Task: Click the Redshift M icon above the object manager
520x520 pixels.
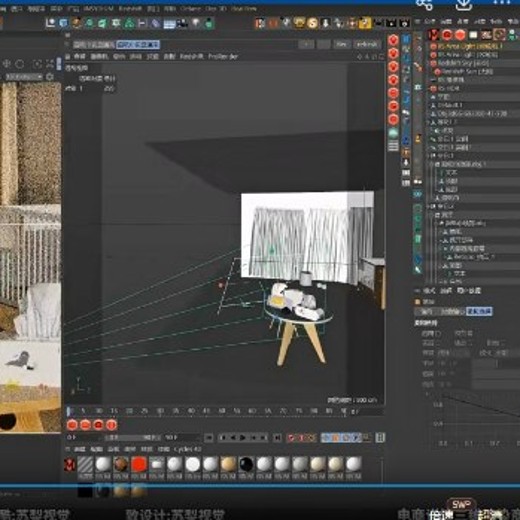Action: pyautogui.click(x=433, y=34)
